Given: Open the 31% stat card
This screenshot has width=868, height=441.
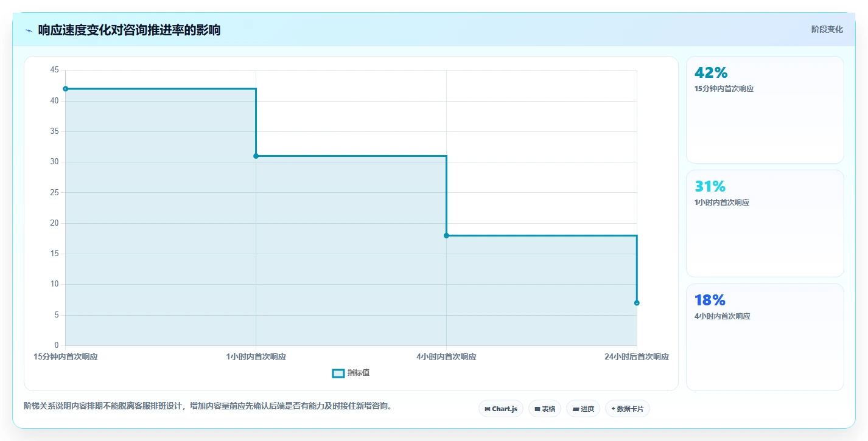Looking at the screenshot, I should (x=765, y=224).
